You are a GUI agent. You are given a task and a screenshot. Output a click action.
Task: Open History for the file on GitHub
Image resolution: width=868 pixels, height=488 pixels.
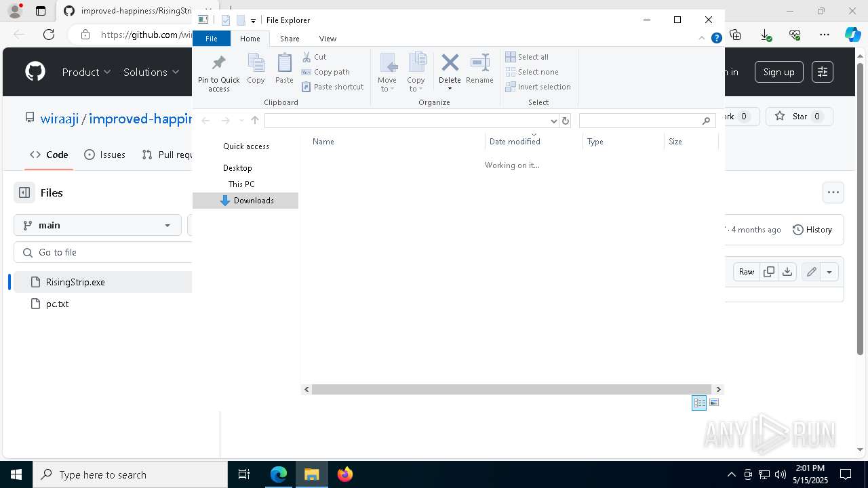click(x=812, y=230)
